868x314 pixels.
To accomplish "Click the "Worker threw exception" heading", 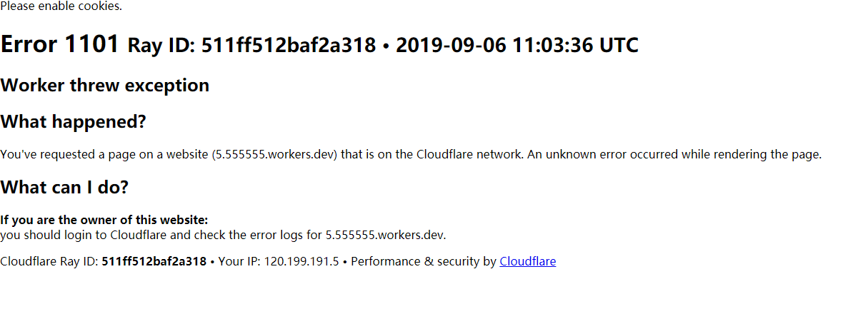I will pyautogui.click(x=104, y=86).
